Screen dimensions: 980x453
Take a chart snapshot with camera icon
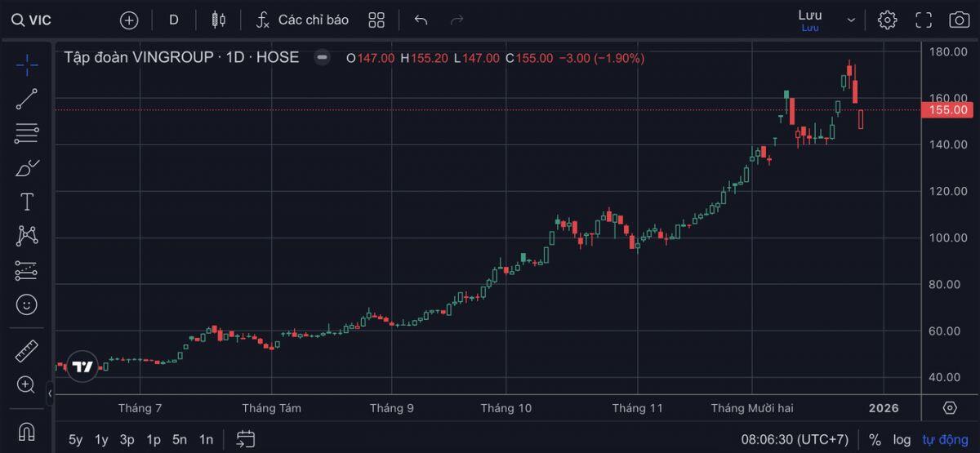point(959,20)
